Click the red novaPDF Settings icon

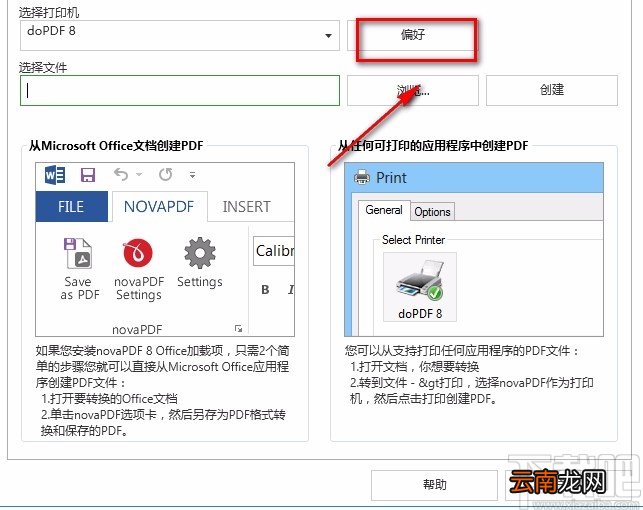tap(138, 253)
